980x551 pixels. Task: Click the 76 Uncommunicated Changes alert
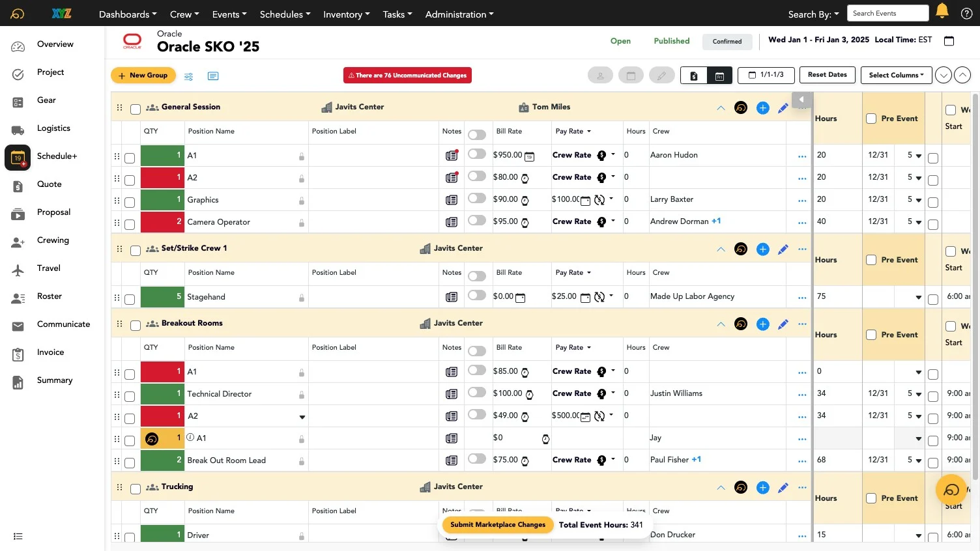point(407,76)
